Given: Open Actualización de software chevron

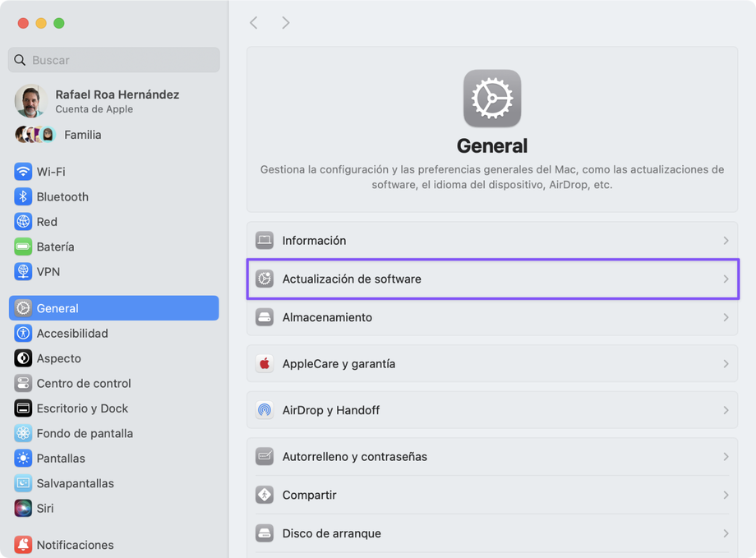Looking at the screenshot, I should tap(726, 279).
